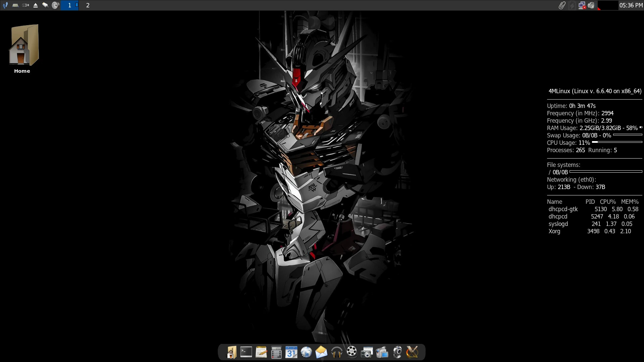This screenshot has width=644, height=362.
Task: Switch to workspace 2
Action: tap(88, 5)
